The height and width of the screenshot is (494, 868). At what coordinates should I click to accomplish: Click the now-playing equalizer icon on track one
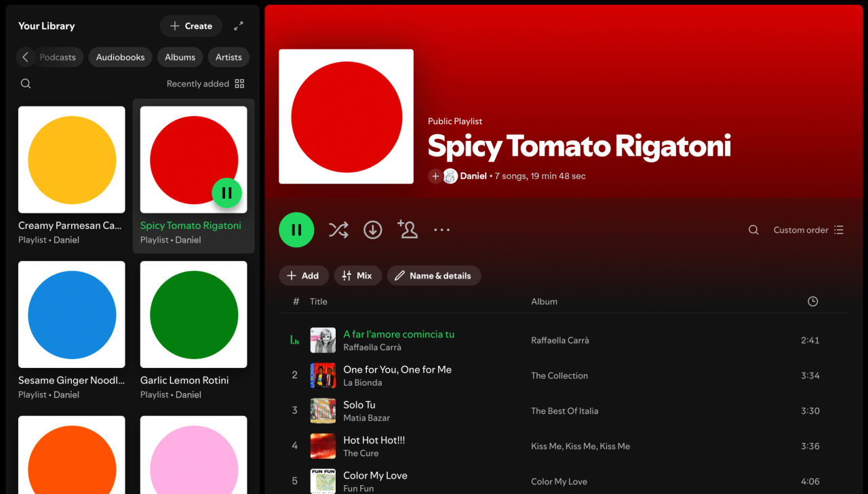(x=294, y=340)
